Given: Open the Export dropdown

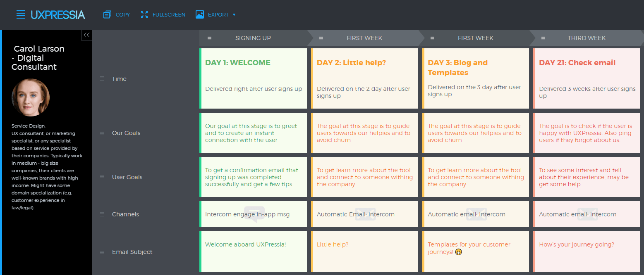Looking at the screenshot, I should 215,15.
